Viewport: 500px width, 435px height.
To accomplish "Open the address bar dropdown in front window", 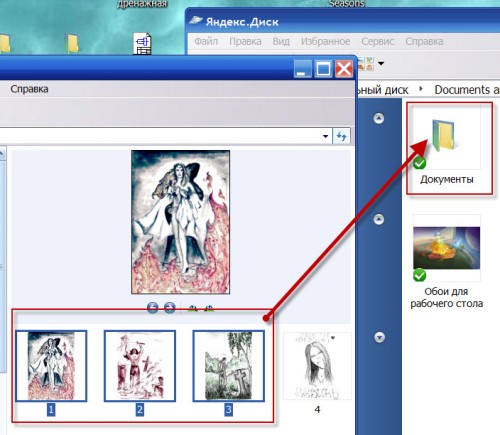I will click(x=326, y=136).
